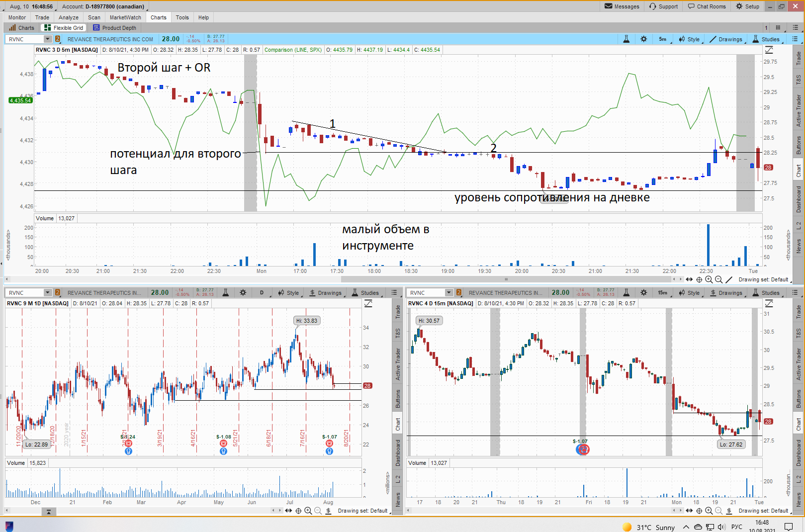Viewport: 805px width, 532px height.
Task: Toggle L2 sidebar panel on the 15m chart
Action: pyautogui.click(x=799, y=478)
